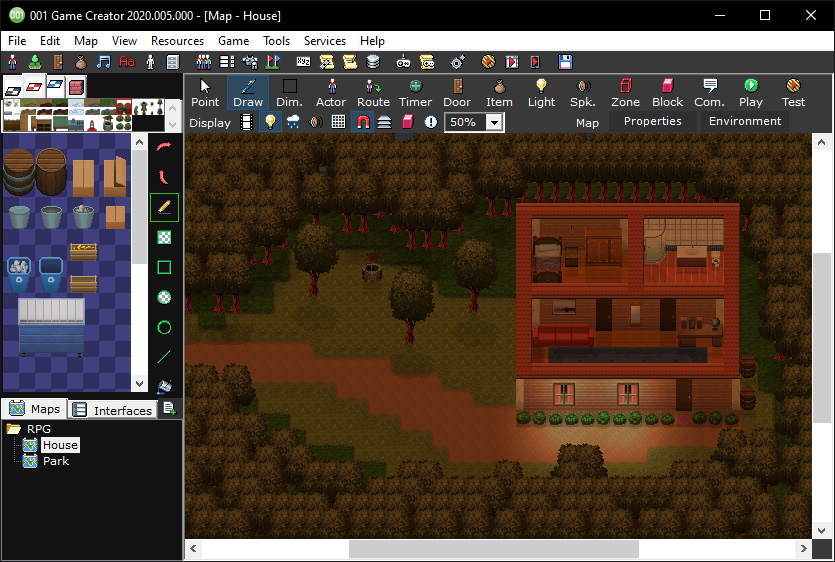Click the money bag icon in top toolbar
The image size is (835, 562).
pyautogui.click(x=80, y=62)
